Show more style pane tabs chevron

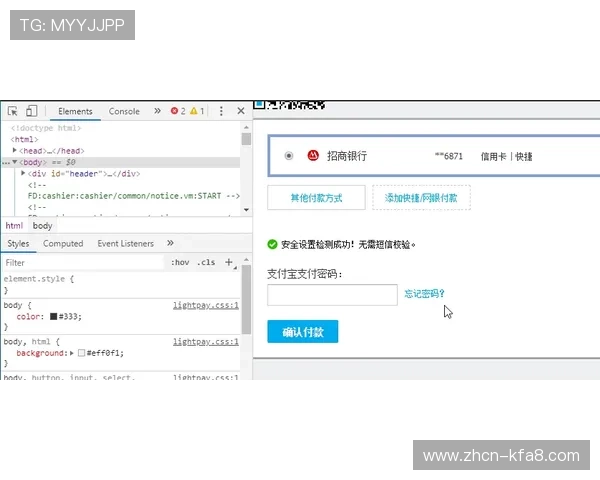click(170, 243)
